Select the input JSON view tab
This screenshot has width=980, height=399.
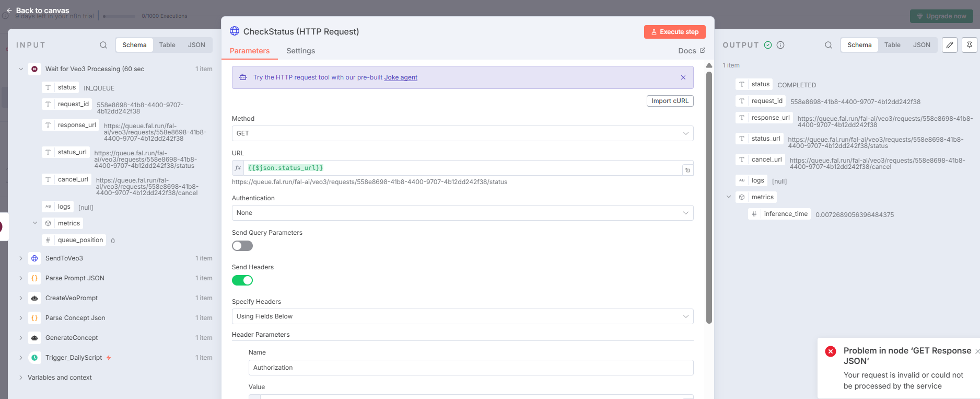(196, 45)
